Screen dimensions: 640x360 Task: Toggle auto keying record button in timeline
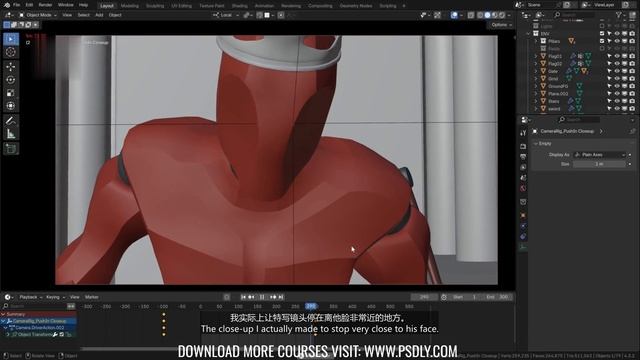tap(227, 297)
